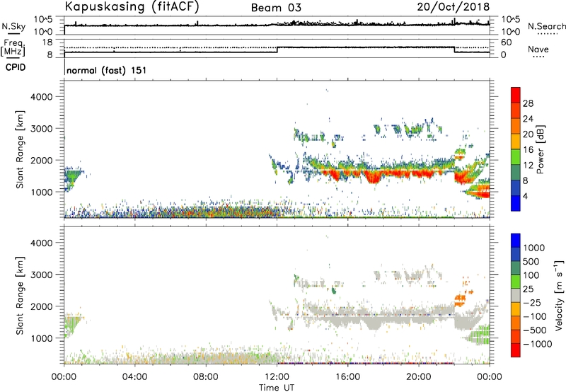Pick the light green 12–16 dB Power segment
Screen dimensions: 566x392
point(516,157)
